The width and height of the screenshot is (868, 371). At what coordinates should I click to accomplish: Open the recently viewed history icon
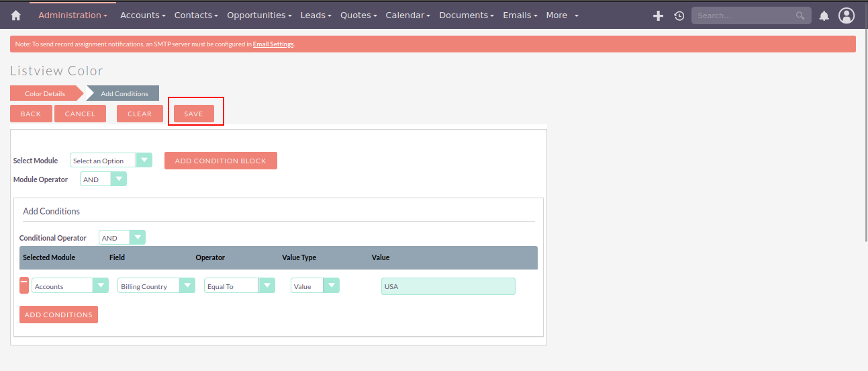click(x=679, y=15)
